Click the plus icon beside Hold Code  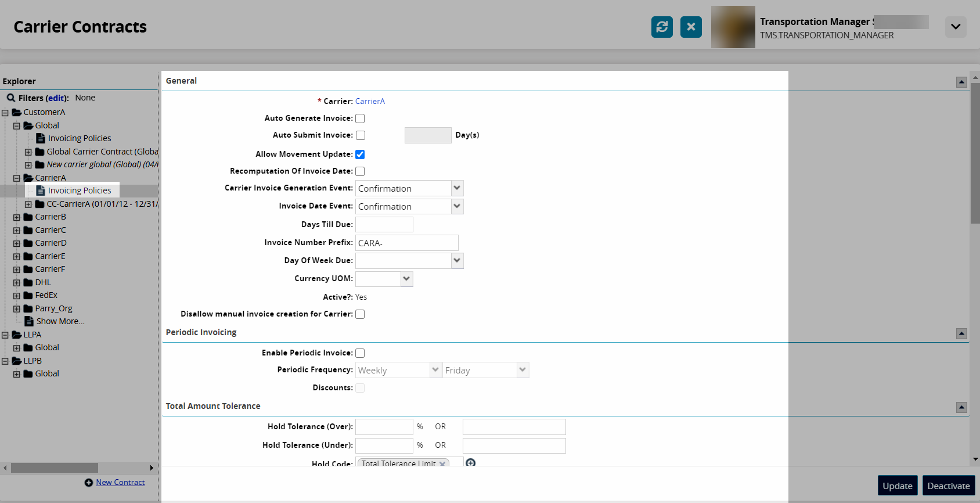point(471,462)
